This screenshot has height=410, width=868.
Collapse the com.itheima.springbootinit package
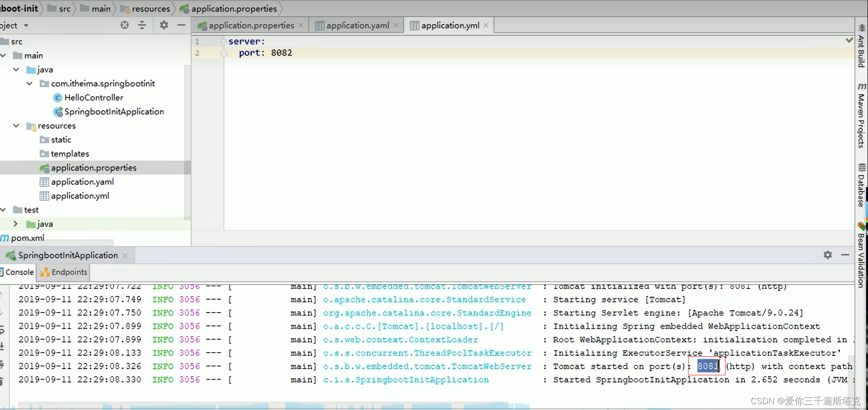point(29,84)
